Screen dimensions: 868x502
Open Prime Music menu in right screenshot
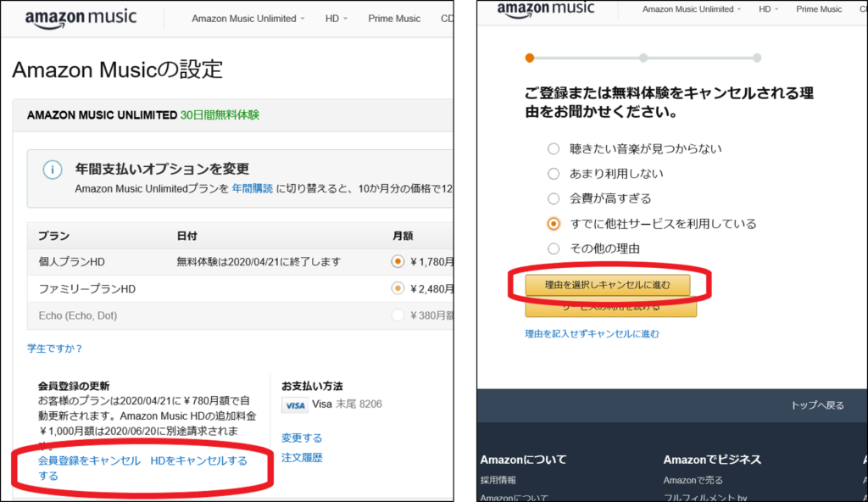click(x=819, y=8)
